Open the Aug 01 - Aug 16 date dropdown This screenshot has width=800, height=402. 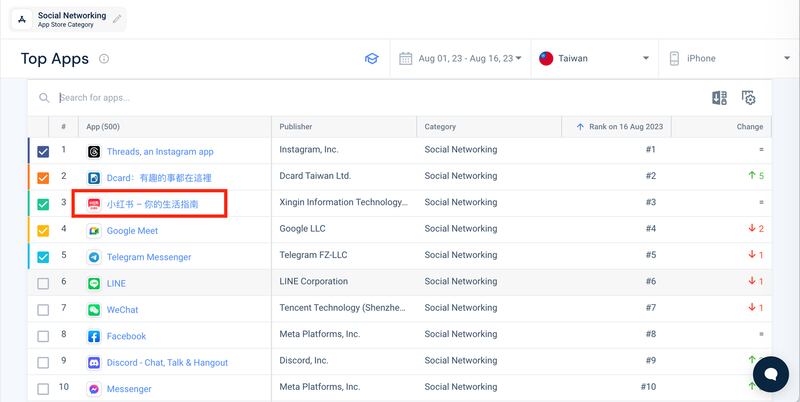click(460, 59)
